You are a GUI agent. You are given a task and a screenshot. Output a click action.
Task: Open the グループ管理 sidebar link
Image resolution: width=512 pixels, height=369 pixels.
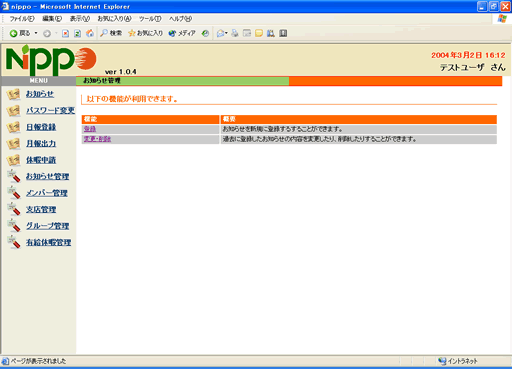(48, 226)
